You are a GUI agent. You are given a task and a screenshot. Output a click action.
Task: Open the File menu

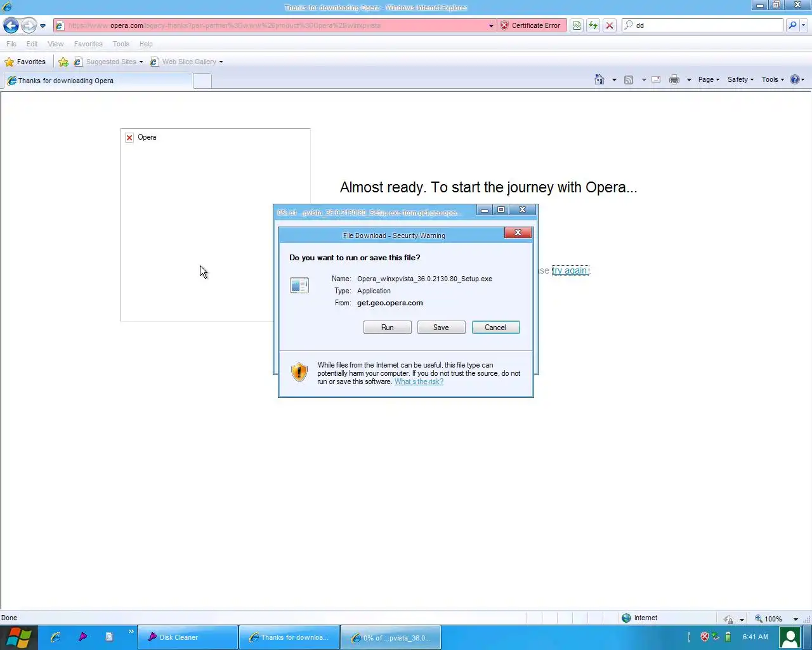11,44
